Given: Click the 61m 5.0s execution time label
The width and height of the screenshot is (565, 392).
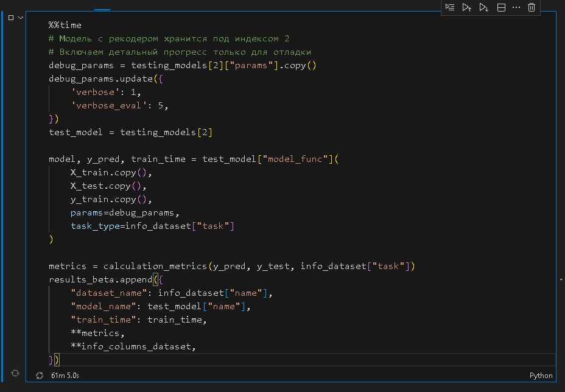Looking at the screenshot, I should [65, 376].
